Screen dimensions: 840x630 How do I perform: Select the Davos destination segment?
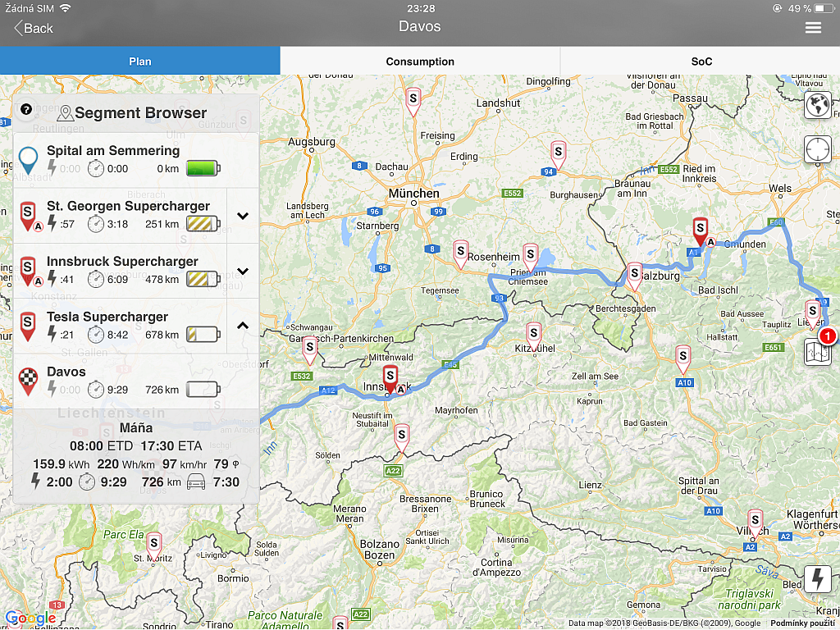[115, 381]
